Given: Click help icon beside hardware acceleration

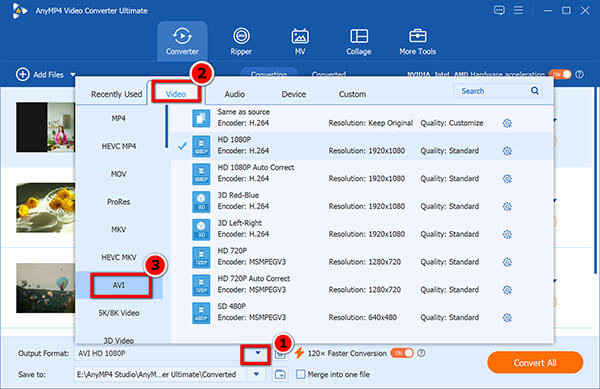Looking at the screenshot, I should coord(580,75).
